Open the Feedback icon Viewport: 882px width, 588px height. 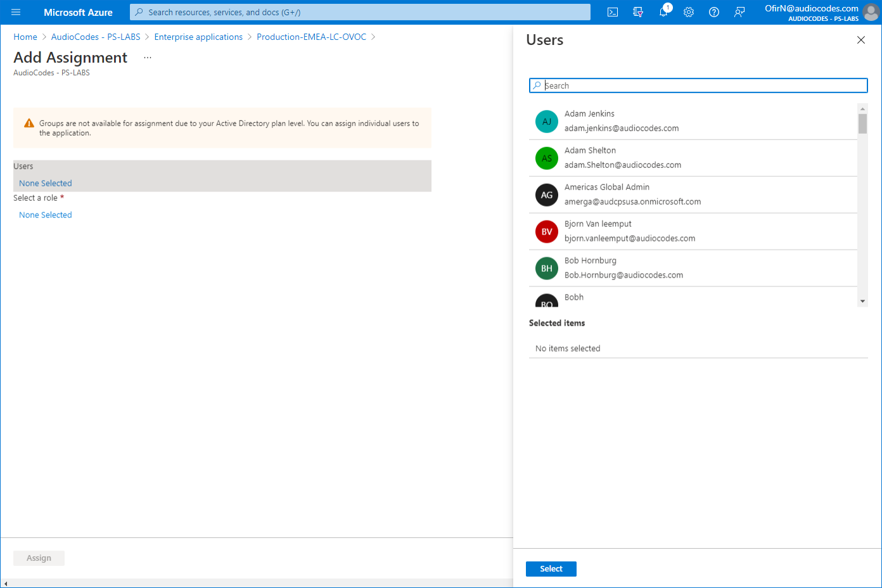pyautogui.click(x=739, y=12)
